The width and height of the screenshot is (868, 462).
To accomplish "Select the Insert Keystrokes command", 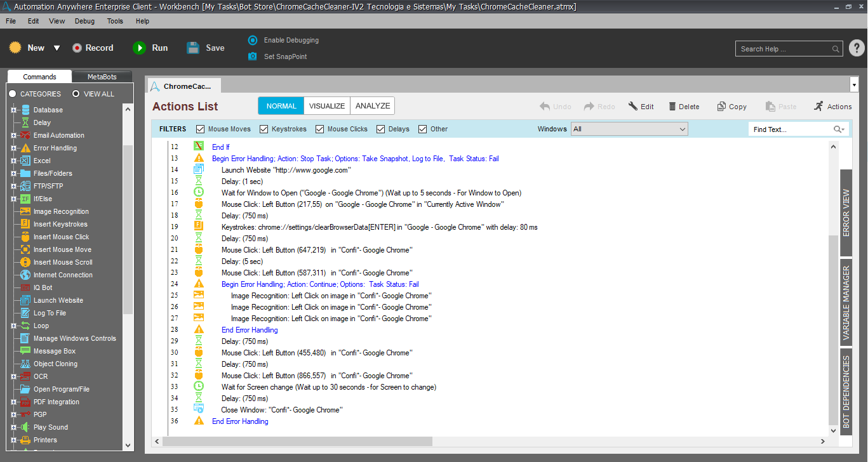I will tap(60, 224).
